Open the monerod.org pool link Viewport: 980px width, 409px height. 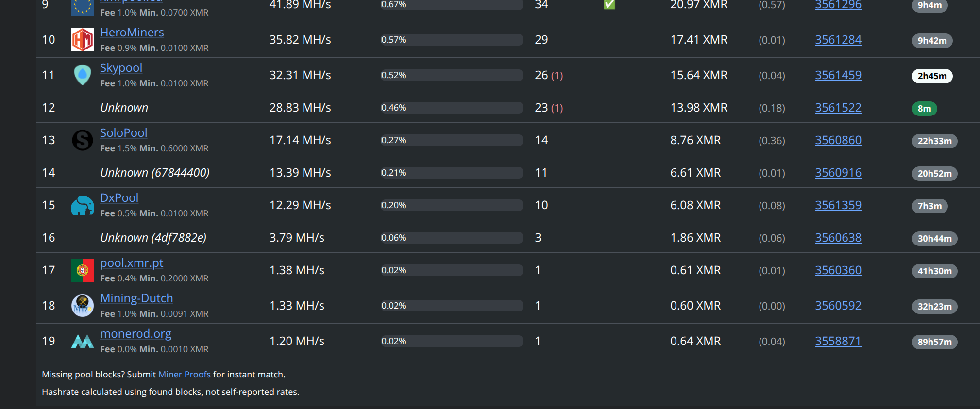click(135, 334)
